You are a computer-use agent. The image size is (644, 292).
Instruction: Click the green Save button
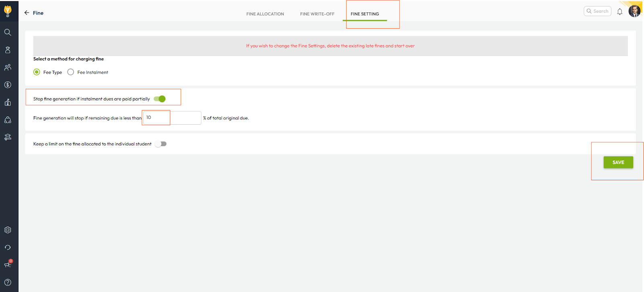618,162
